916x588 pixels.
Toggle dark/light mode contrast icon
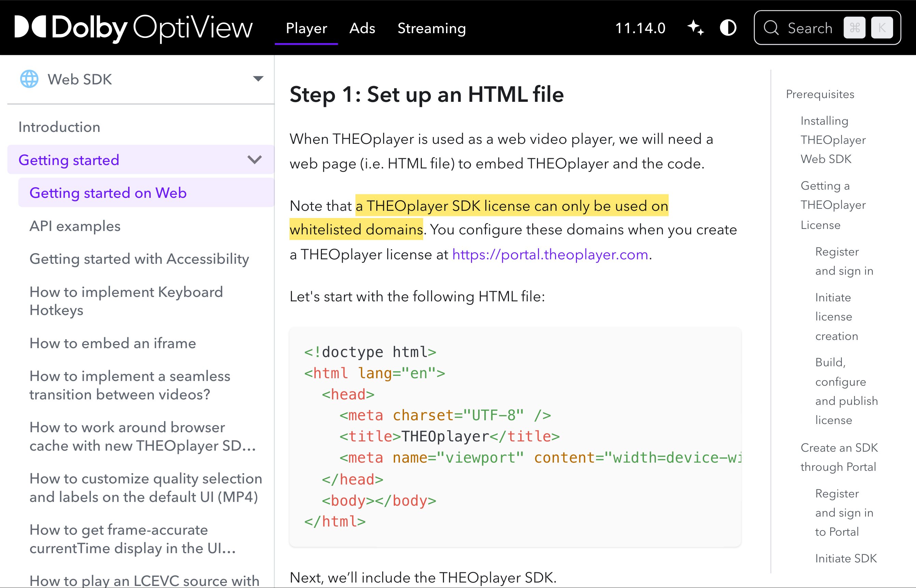[728, 28]
